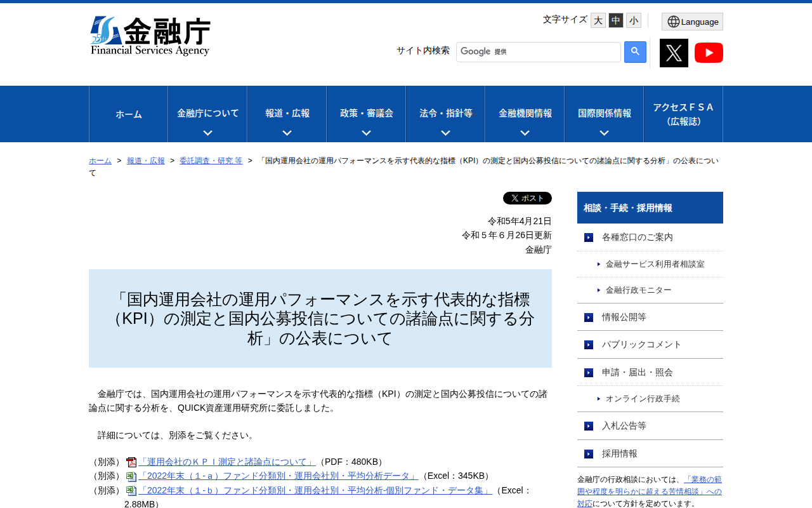This screenshot has height=508, width=812.
Task: Select ホーム from the navigation bar
Action: 128,114
